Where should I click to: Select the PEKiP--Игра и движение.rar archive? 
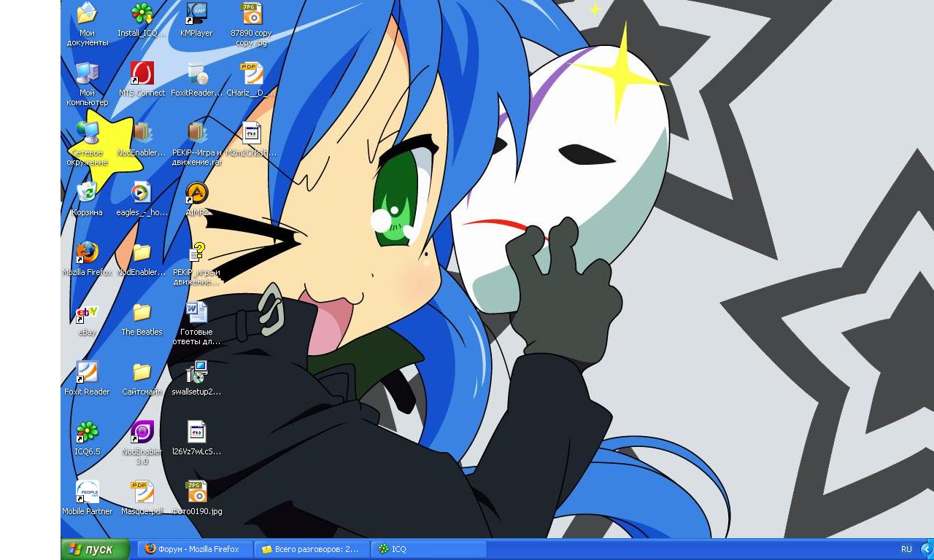click(196, 133)
